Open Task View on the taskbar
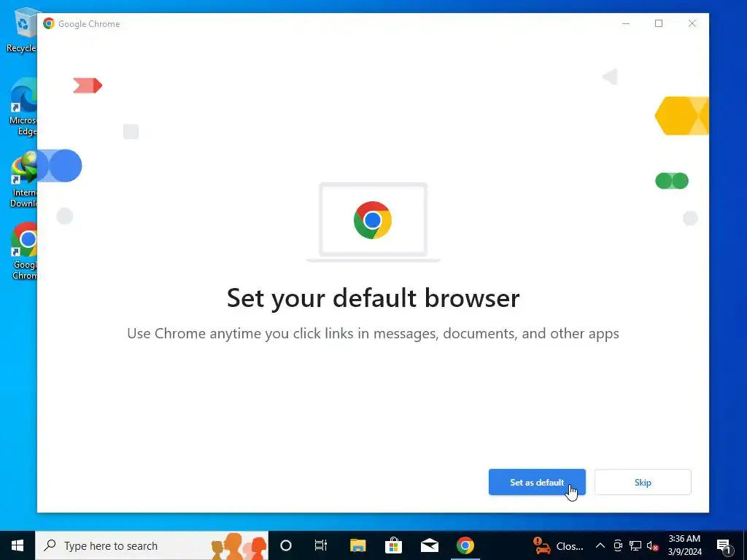Viewport: 747px width, 560px height. coord(321,545)
